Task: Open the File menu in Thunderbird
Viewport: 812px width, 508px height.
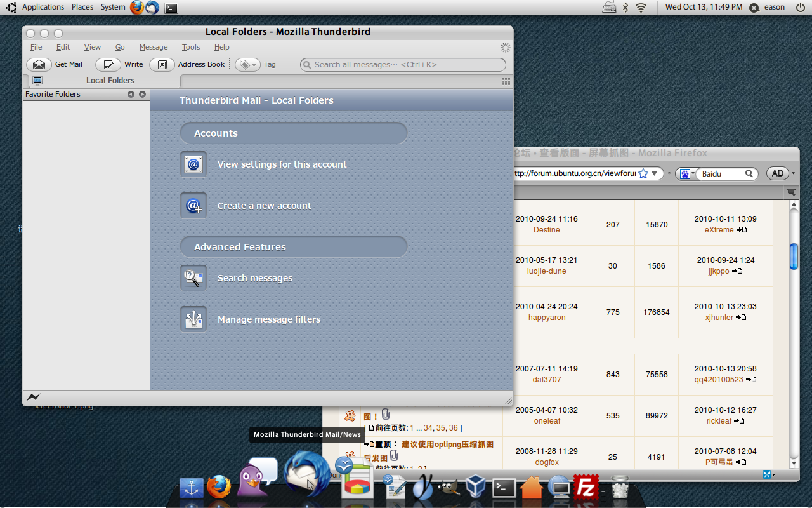Action: click(36, 47)
